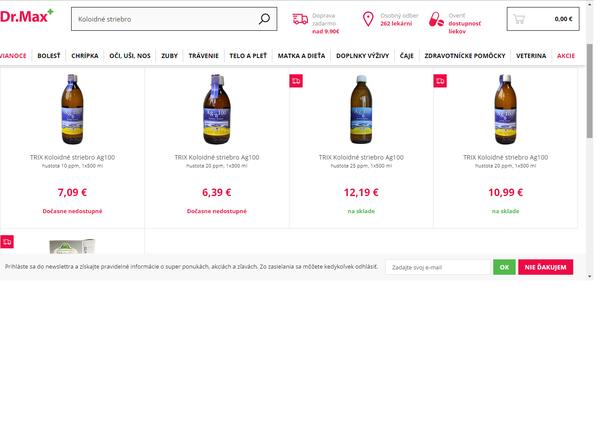Click the green OK subscribe button
The height and width of the screenshot is (422, 600).
coord(505,267)
